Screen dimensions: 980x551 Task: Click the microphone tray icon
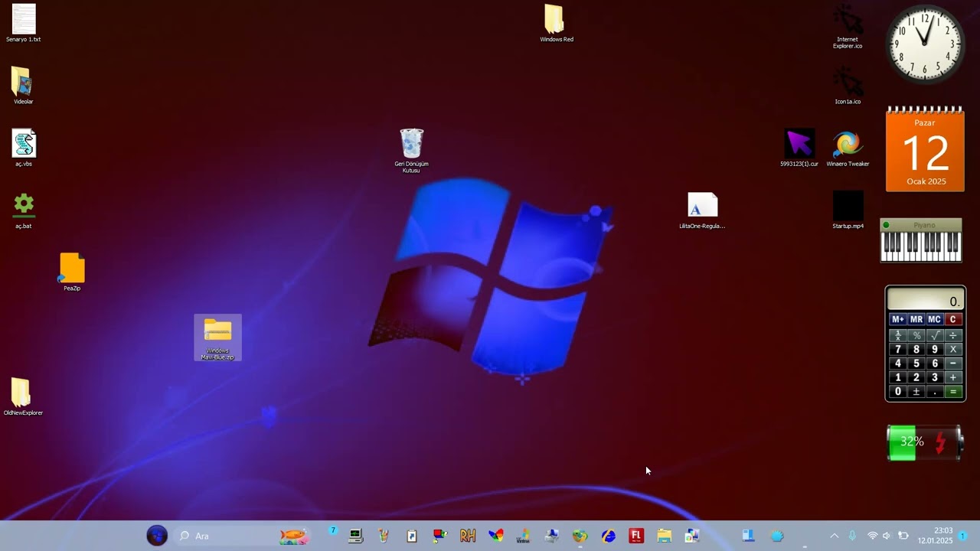tap(852, 536)
